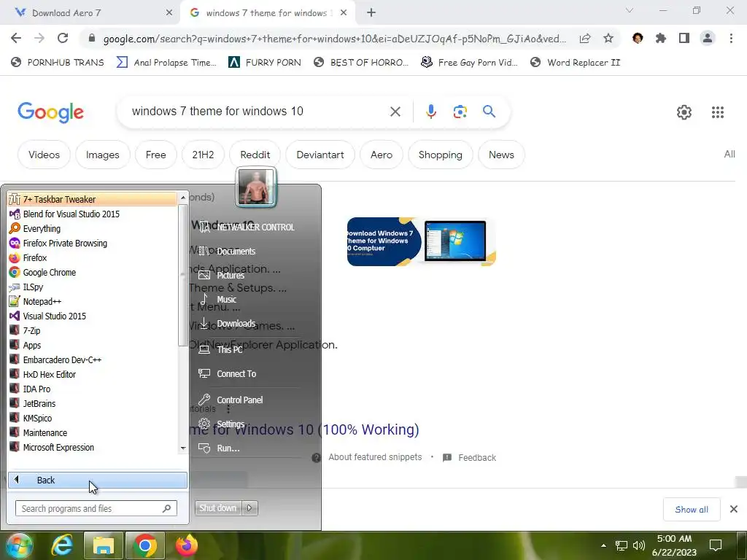Viewport: 747px width, 560px height.
Task: Click the Show all downloads button
Action: point(692,510)
